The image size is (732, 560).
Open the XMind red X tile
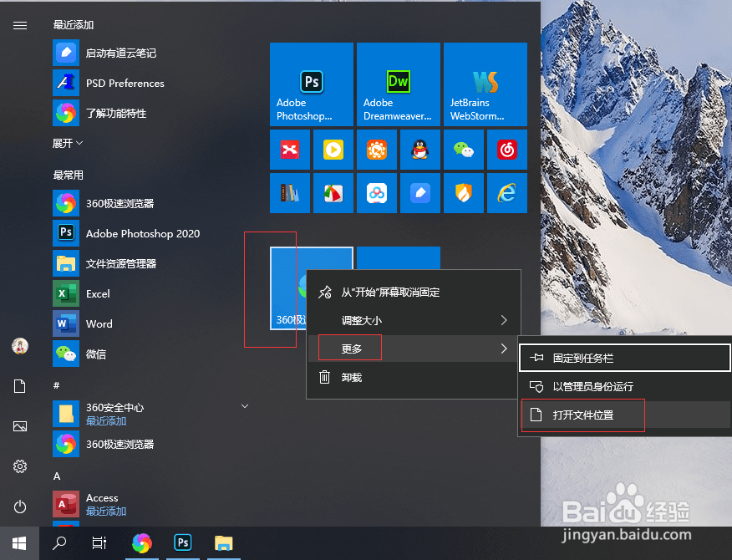tap(290, 150)
